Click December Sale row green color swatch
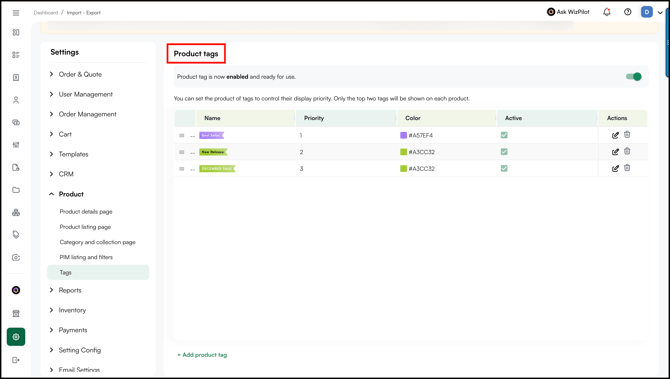Viewport: 670px width, 379px height. 403,168
